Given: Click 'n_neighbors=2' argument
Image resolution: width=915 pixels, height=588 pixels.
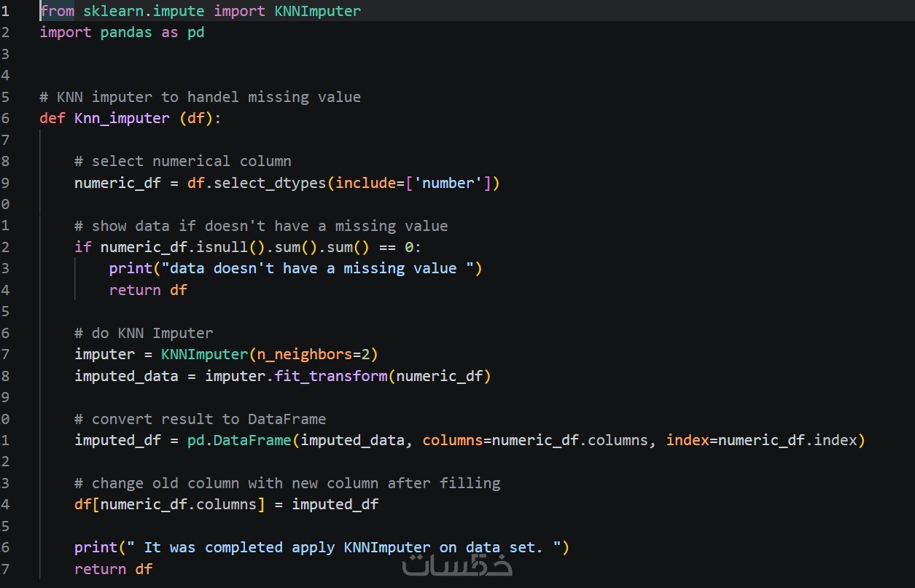Looking at the screenshot, I should coord(313,355).
